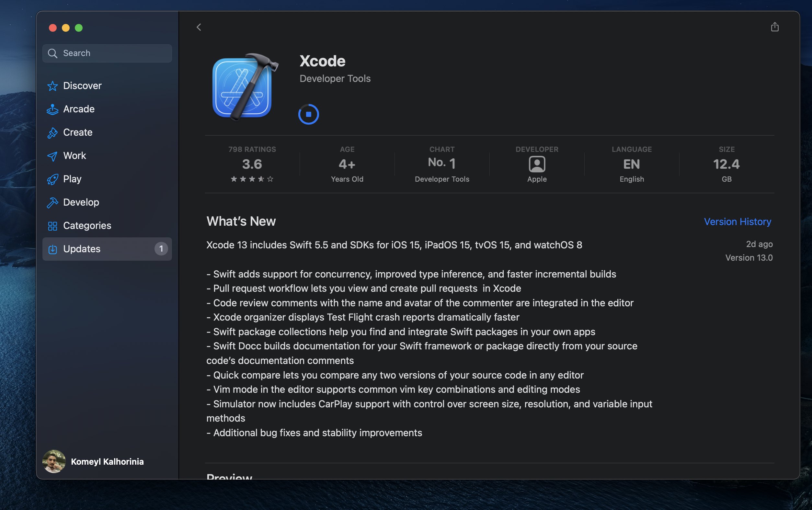Click the Apple developer icon
Image resolution: width=812 pixels, height=510 pixels.
pyautogui.click(x=536, y=164)
